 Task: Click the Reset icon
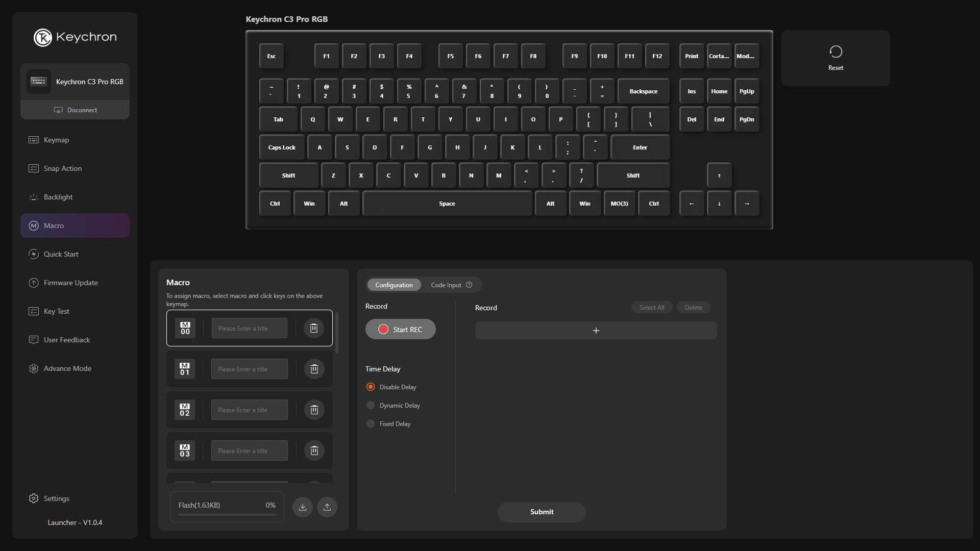(836, 52)
